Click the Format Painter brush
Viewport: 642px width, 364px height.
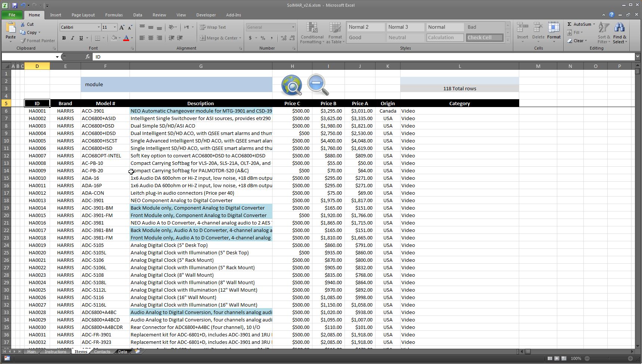[x=23, y=41]
